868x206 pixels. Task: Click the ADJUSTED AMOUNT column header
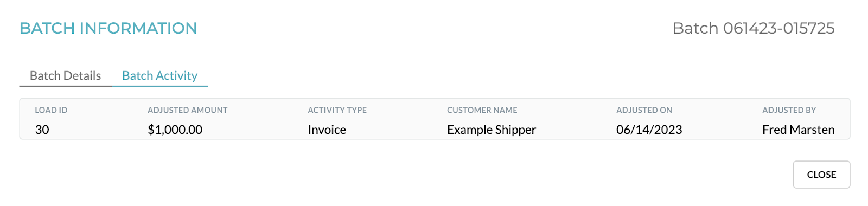tap(188, 110)
